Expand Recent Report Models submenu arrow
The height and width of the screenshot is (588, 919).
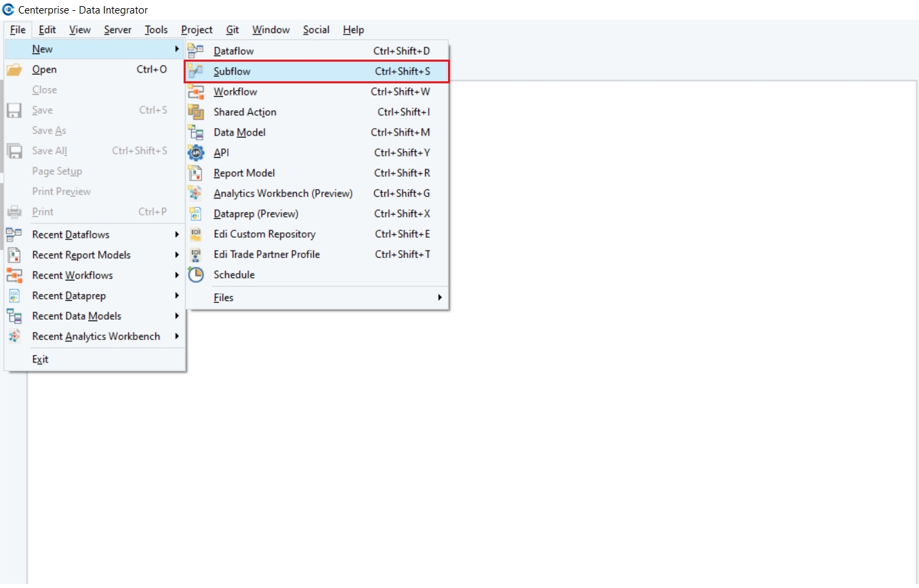(177, 255)
